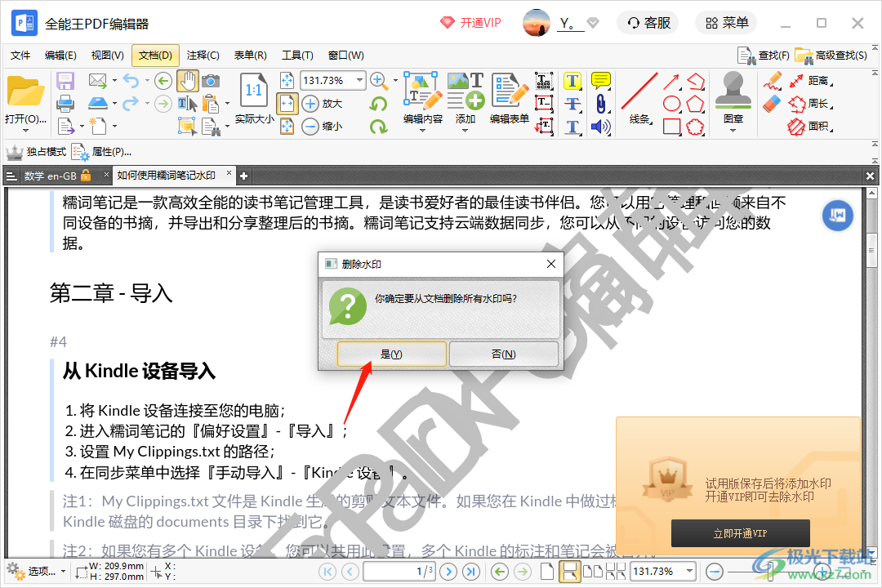Expand the 打开 open button dropdown arrow
This screenshot has width=882, height=588.
point(25,130)
